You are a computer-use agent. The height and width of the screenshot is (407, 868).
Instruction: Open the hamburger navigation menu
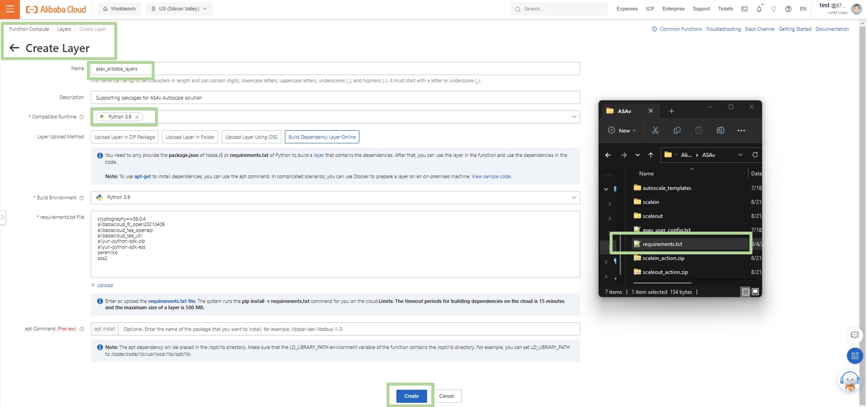tap(10, 9)
